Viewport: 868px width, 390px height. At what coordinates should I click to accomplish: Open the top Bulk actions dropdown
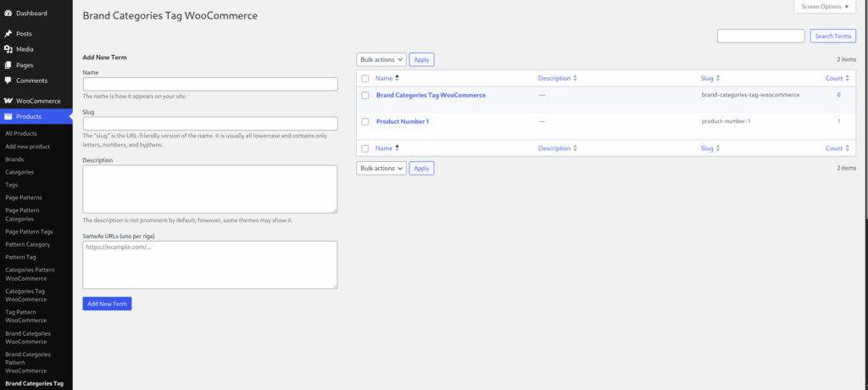pos(381,60)
